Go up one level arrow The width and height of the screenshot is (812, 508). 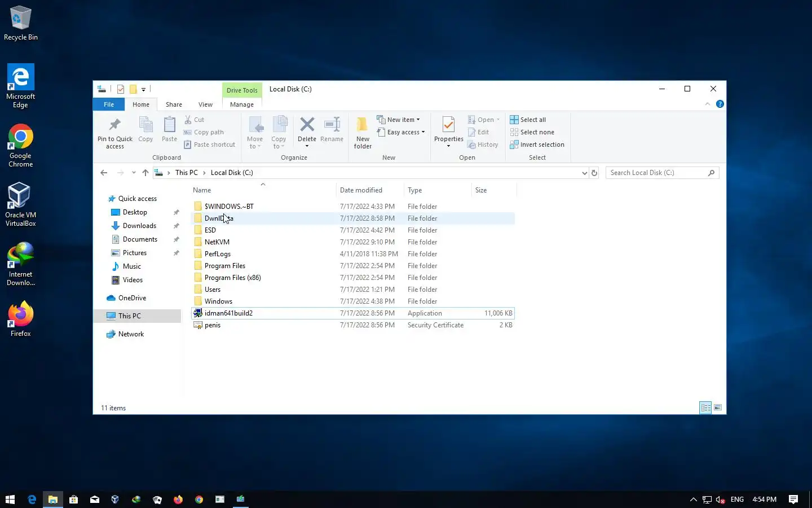click(x=145, y=173)
